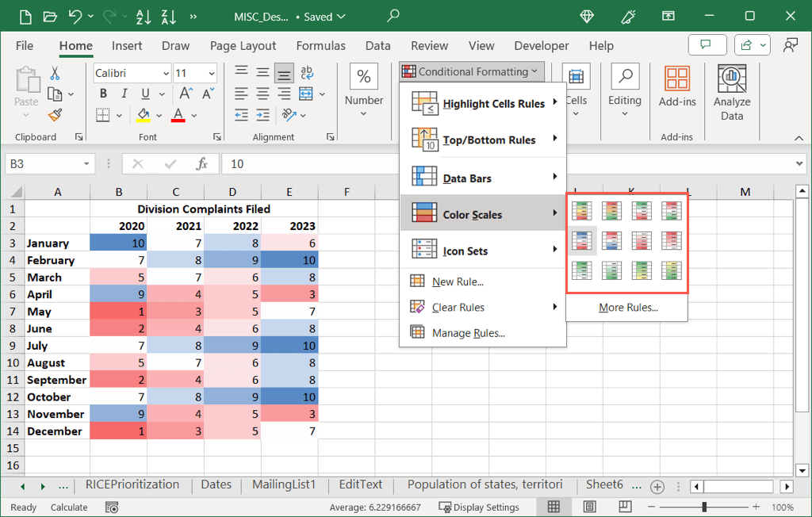Add a new sheet with plus icon
Image resolution: width=812 pixels, height=517 pixels.
657,487
